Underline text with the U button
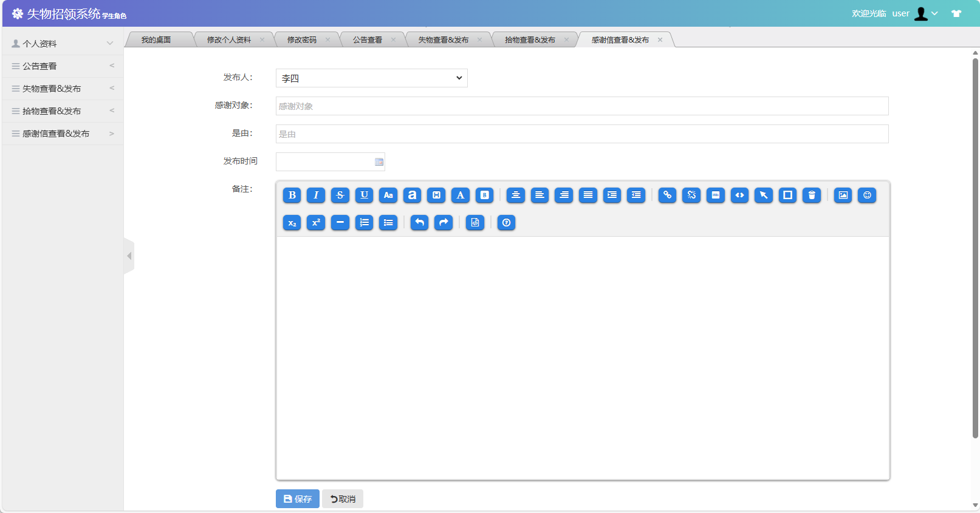This screenshot has height=513, width=980. pos(365,195)
